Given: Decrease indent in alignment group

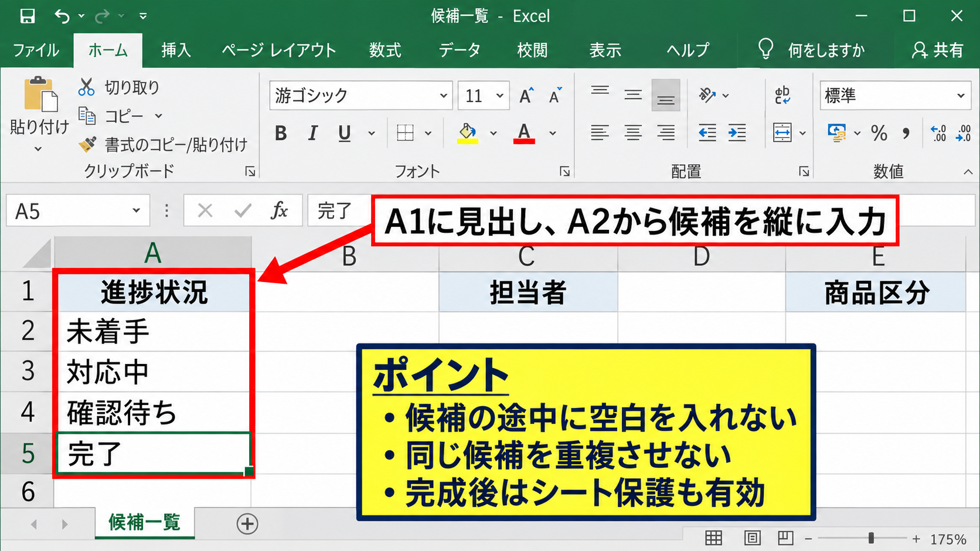Looking at the screenshot, I should [x=707, y=133].
